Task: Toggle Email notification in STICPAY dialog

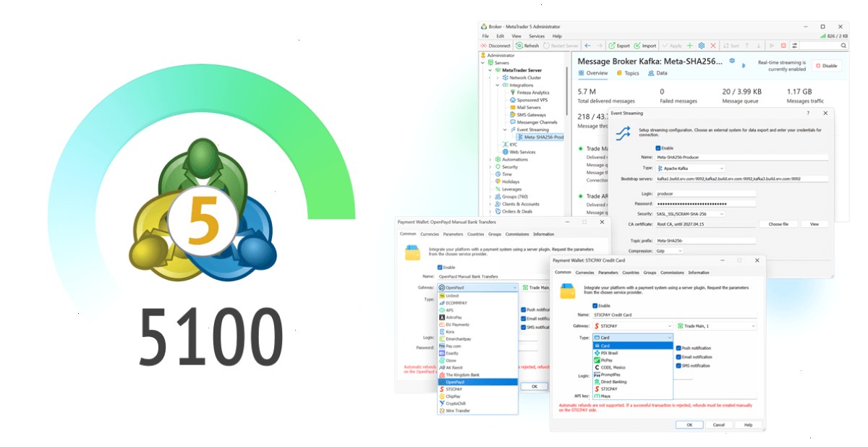Action: click(678, 357)
